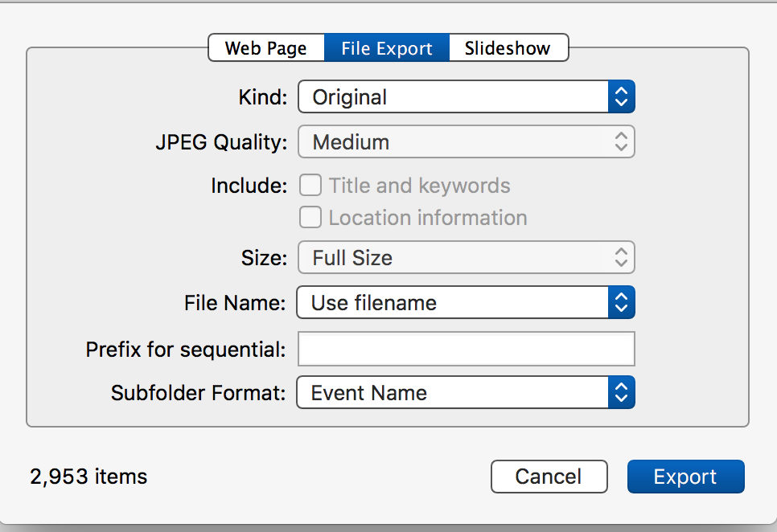Focus the Prefix for sequential text field
Image resolution: width=777 pixels, height=532 pixels.
467,349
